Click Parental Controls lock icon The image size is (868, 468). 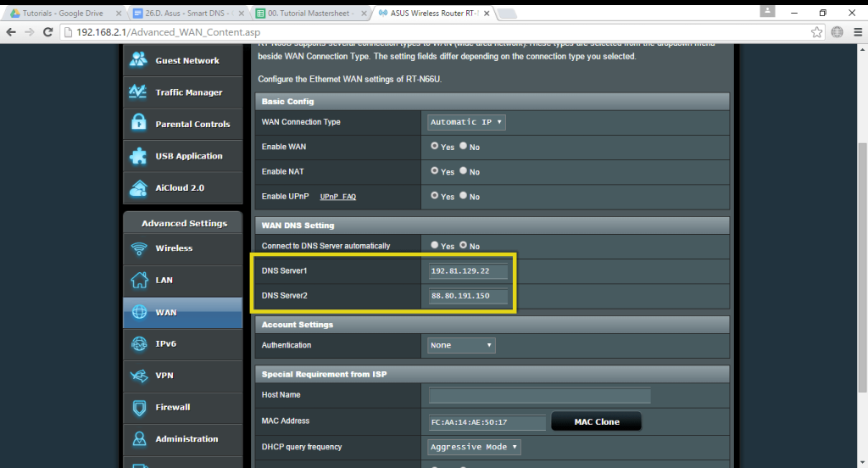(x=138, y=122)
